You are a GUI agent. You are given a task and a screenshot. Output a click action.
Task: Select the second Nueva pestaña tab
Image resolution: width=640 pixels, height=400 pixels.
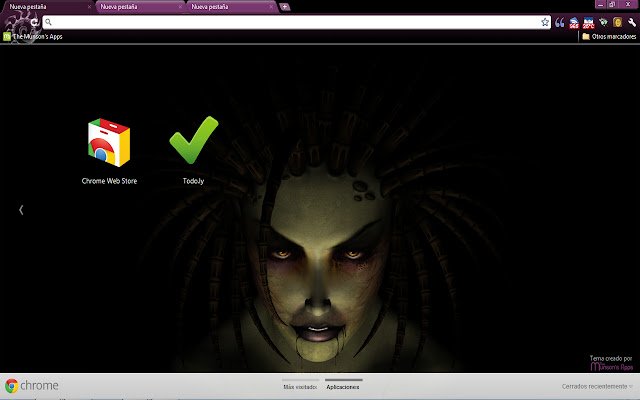click(x=139, y=7)
